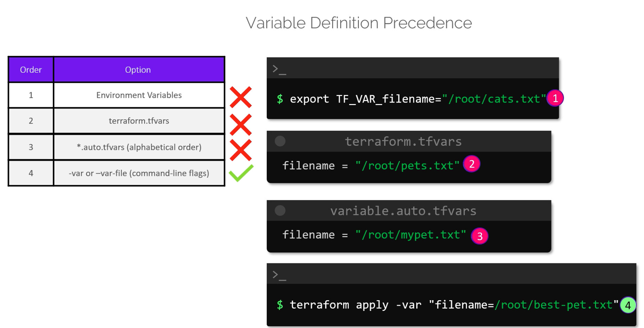Click the Variable Definition Precedence heading
This screenshot has height=328, width=644.
point(359,23)
